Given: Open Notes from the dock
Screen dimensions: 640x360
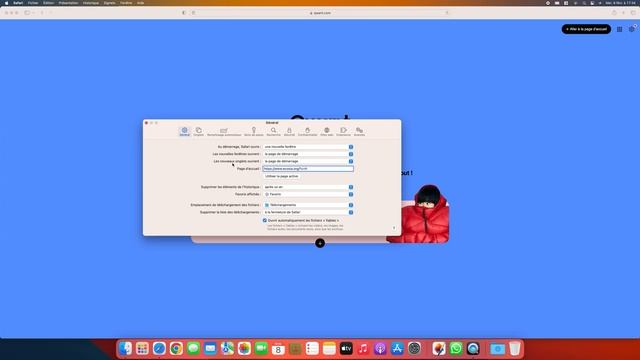Looking at the screenshot, I should point(329,349).
